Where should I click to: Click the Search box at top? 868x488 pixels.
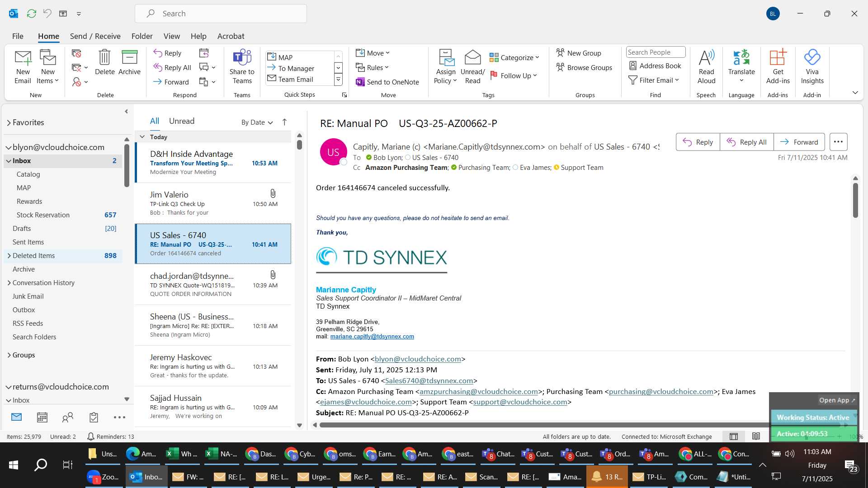tap(221, 14)
